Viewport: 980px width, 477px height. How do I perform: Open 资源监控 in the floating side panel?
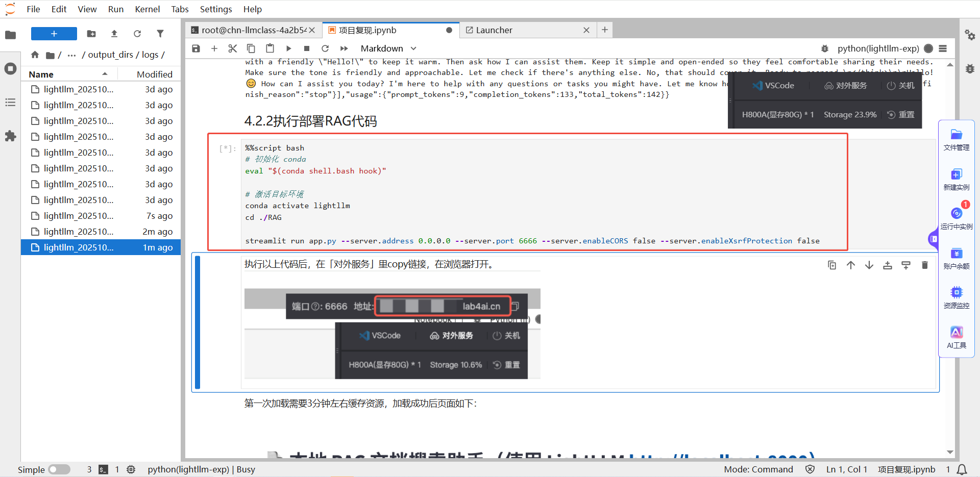point(956,298)
